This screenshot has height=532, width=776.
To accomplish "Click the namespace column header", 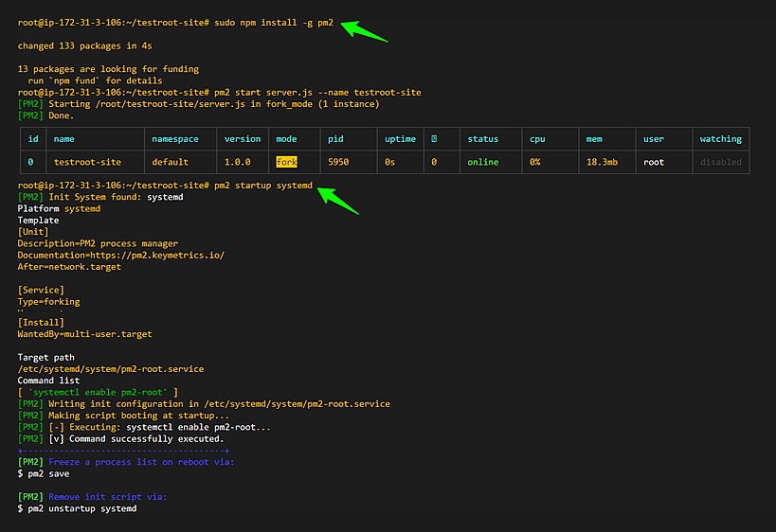I will pos(175,139).
